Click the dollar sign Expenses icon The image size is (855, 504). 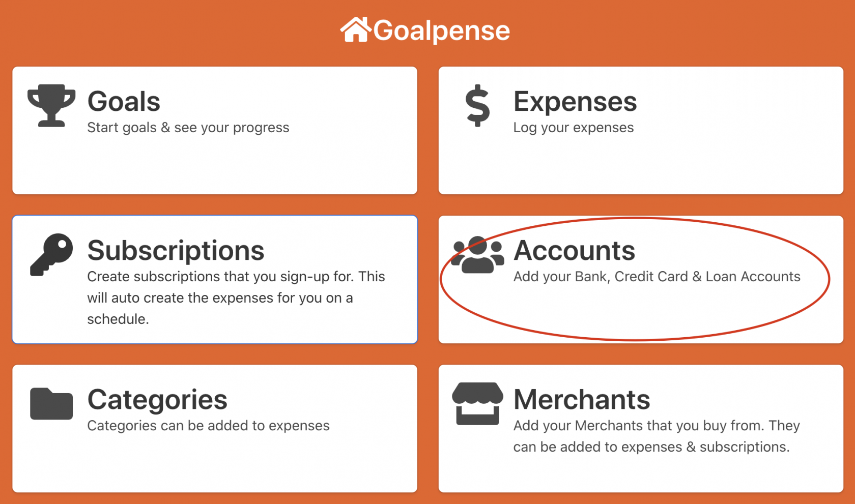477,105
